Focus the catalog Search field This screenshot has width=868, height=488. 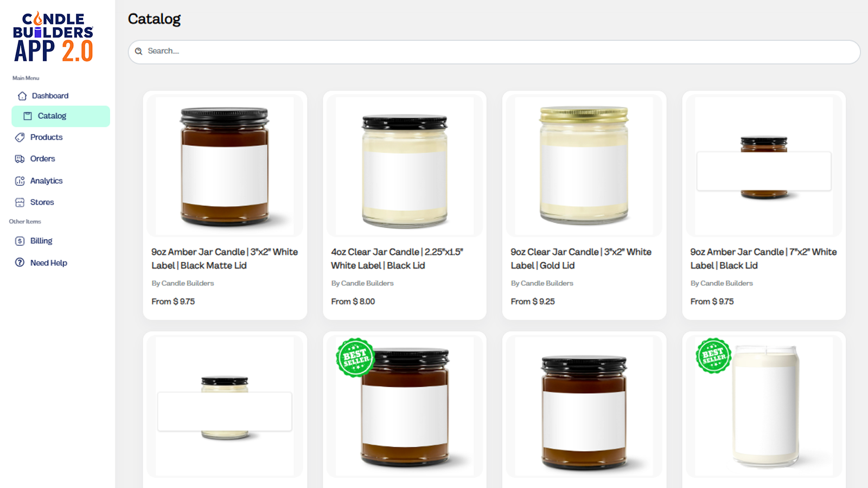point(494,52)
